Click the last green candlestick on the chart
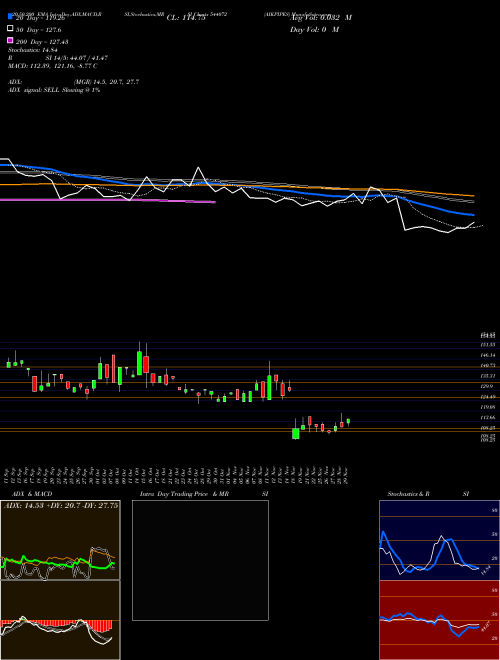The height and width of the screenshot is (660, 500). pyautogui.click(x=348, y=421)
